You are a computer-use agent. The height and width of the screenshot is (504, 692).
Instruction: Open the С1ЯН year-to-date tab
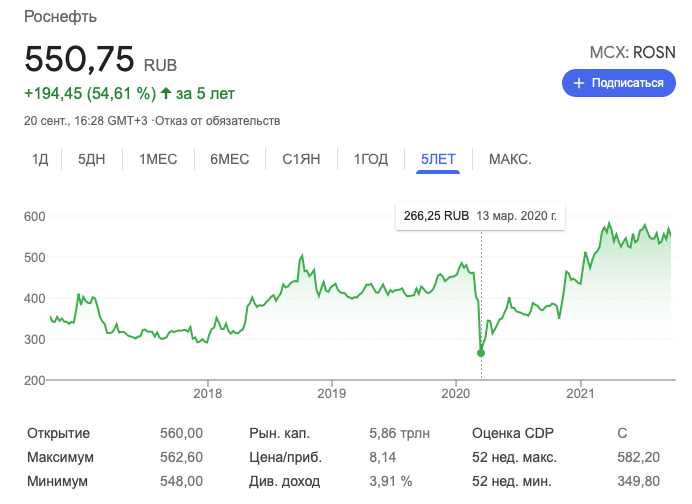pos(301,159)
